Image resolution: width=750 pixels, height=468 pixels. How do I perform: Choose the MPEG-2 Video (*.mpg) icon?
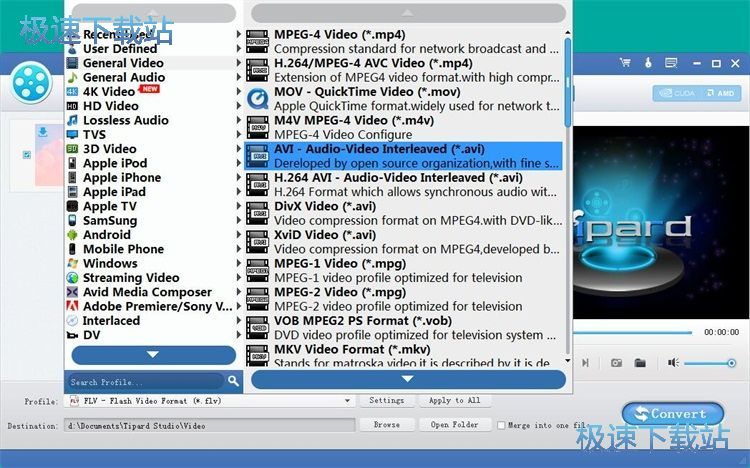257,300
